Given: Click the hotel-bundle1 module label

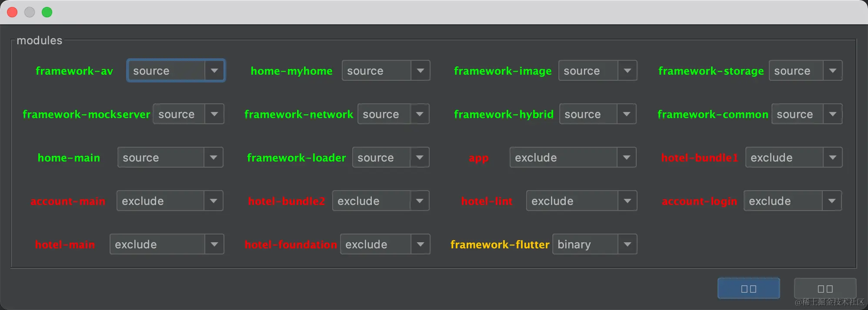Looking at the screenshot, I should 699,158.
